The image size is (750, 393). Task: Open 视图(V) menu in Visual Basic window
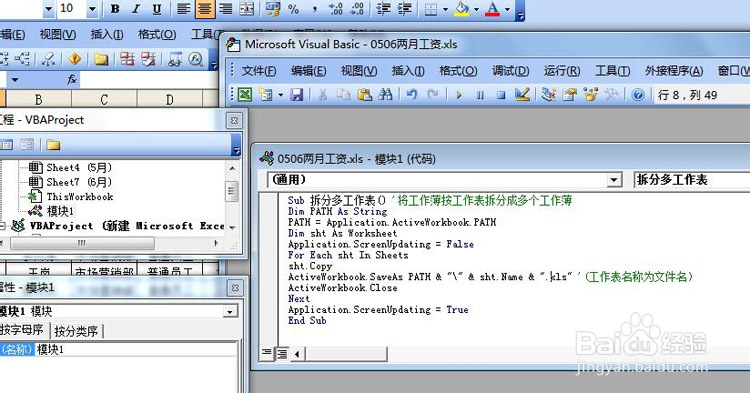[x=359, y=71]
